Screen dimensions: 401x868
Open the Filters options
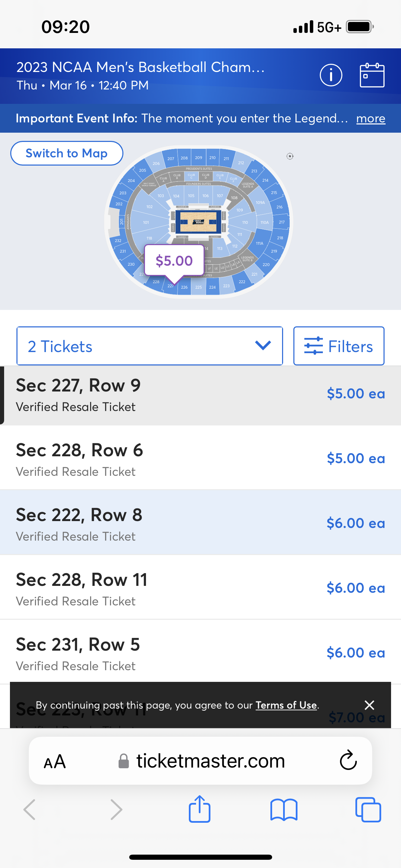[x=339, y=346]
